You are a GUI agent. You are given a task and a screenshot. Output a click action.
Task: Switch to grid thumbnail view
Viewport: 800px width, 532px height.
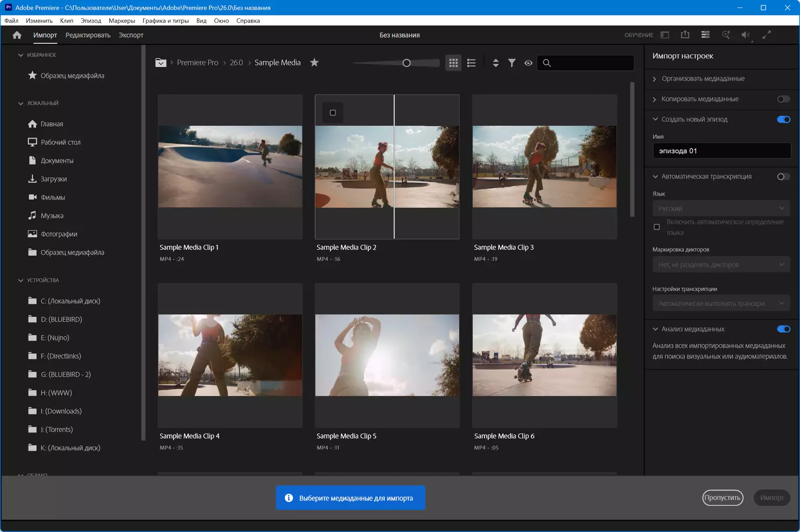(454, 63)
